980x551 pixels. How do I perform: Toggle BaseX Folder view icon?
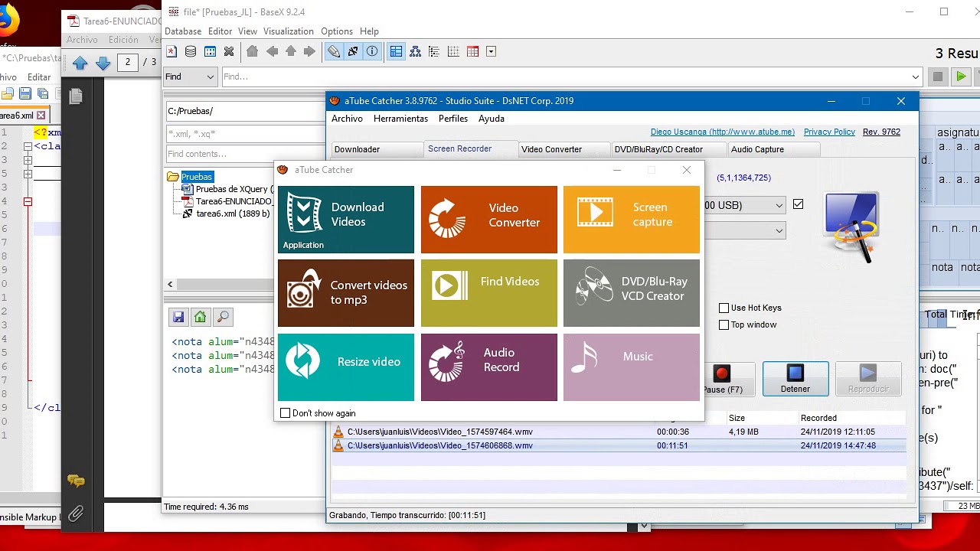click(x=434, y=51)
